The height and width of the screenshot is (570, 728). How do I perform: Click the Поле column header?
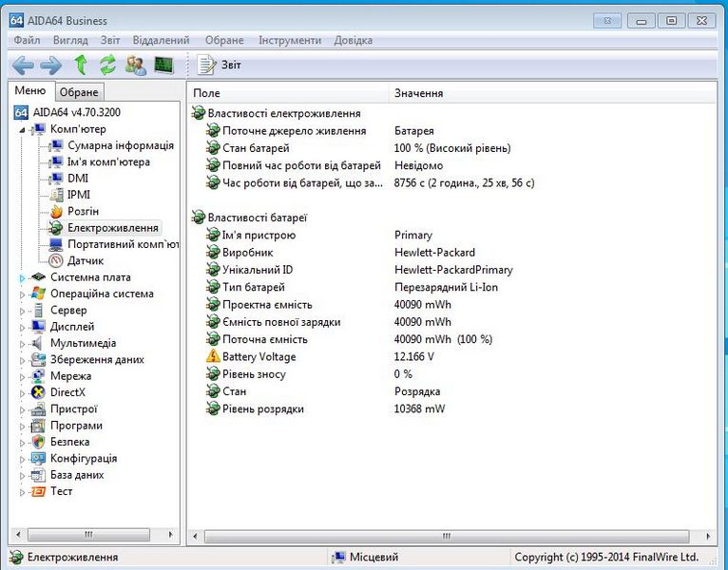click(x=206, y=93)
